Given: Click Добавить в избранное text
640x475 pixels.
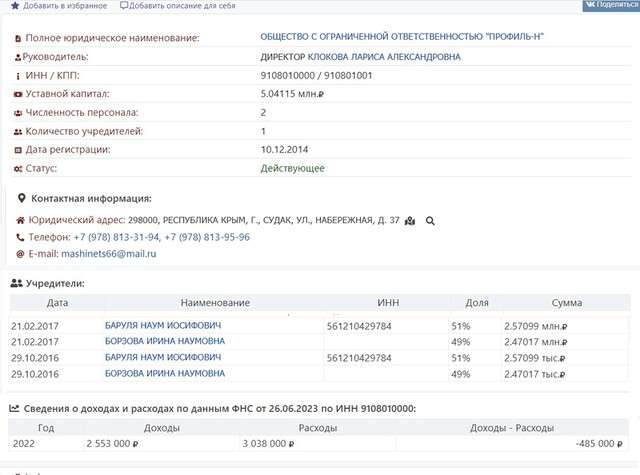Looking at the screenshot, I should 65,5.
